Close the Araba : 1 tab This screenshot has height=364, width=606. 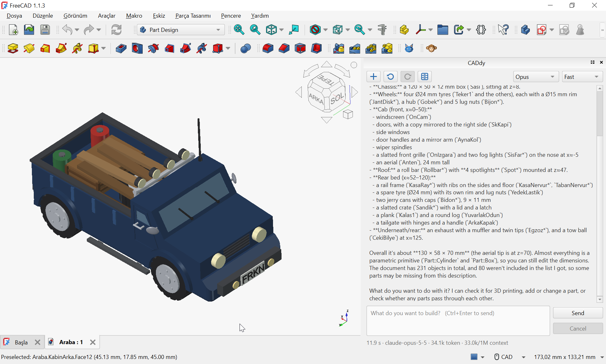click(93, 342)
